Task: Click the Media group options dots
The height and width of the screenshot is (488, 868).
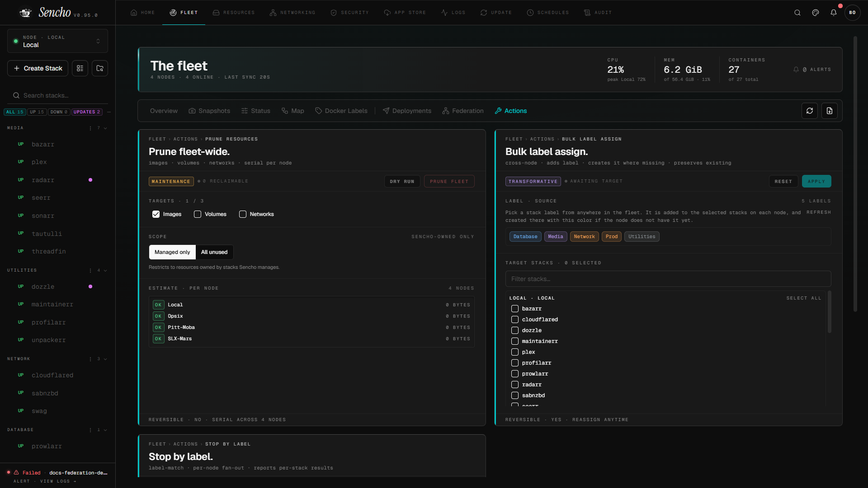Action: point(90,128)
